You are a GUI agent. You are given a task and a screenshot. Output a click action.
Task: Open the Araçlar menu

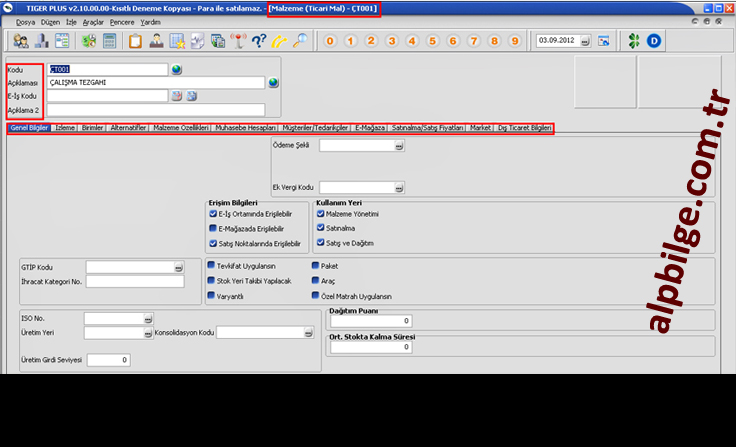click(94, 21)
